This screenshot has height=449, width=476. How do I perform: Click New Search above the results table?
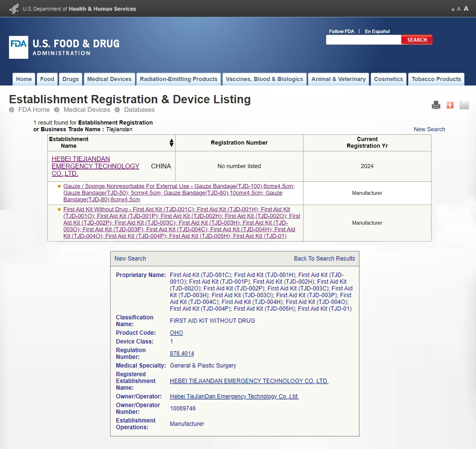point(429,129)
